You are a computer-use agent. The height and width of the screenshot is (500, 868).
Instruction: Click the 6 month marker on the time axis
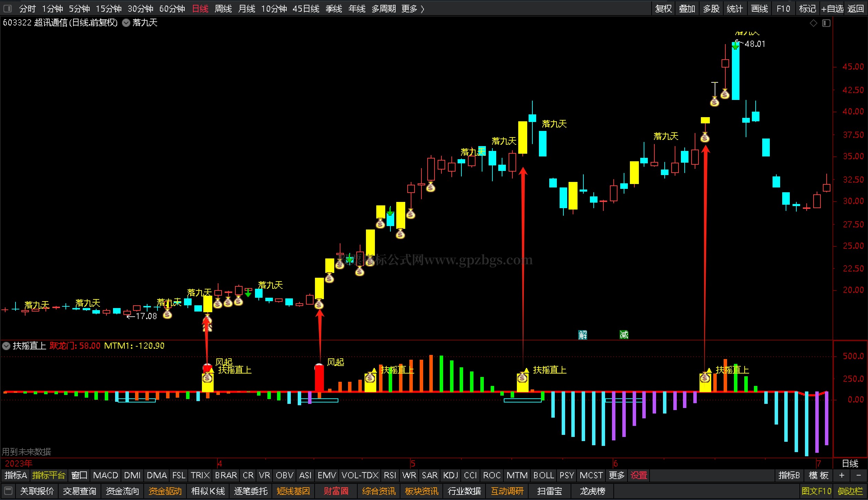click(615, 463)
